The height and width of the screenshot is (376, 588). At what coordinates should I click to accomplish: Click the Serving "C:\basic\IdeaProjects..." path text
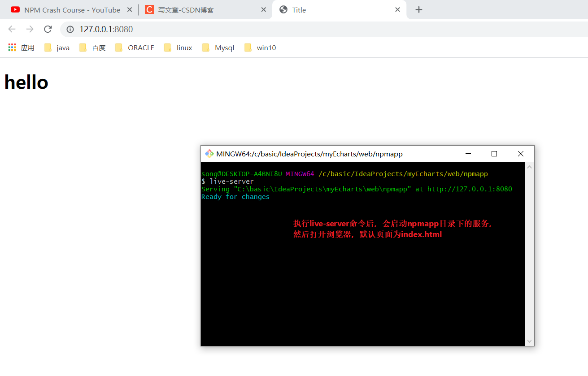point(306,189)
